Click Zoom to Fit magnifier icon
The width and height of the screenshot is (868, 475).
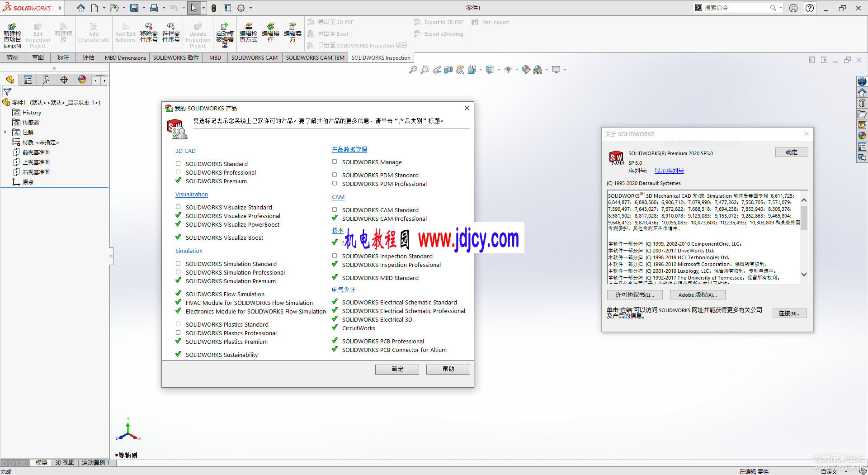pos(413,70)
